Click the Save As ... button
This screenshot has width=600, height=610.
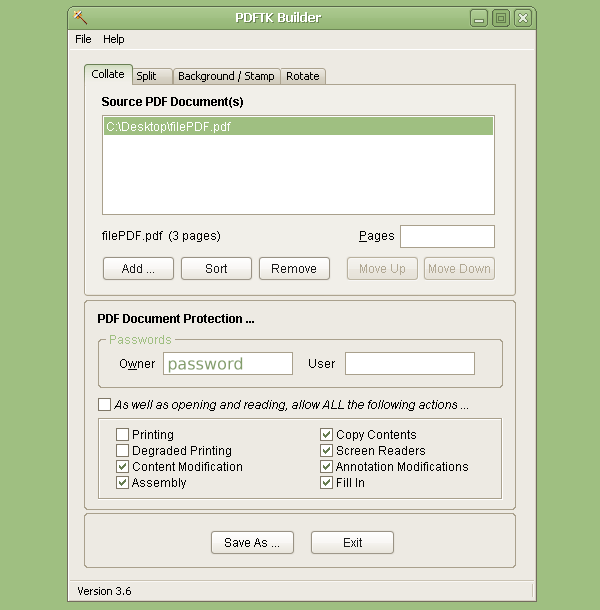pyautogui.click(x=252, y=542)
